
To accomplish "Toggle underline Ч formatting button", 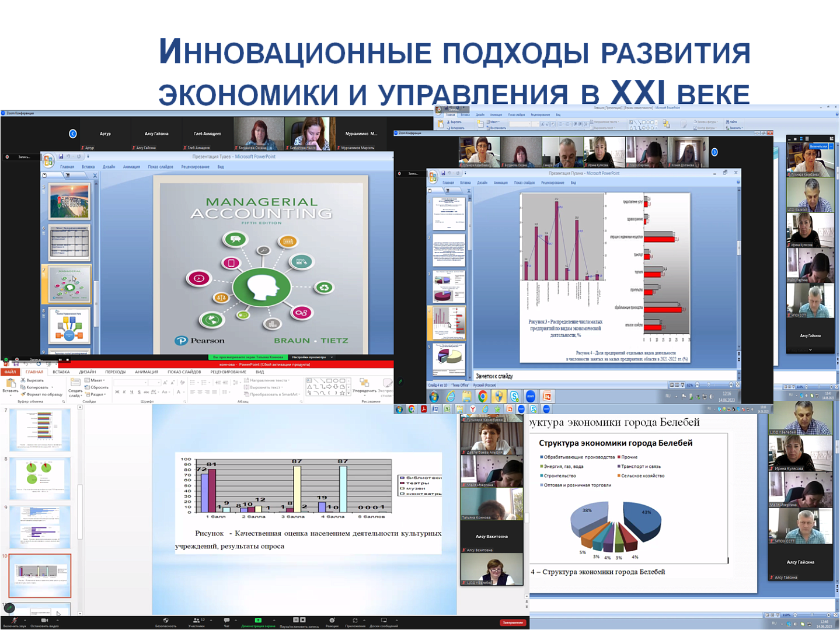I will 131,392.
